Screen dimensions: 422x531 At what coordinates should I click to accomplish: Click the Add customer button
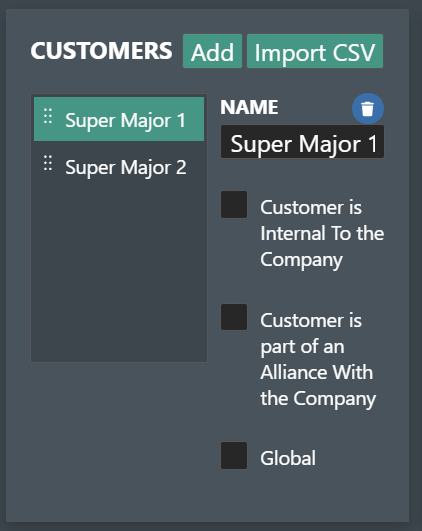(x=212, y=51)
